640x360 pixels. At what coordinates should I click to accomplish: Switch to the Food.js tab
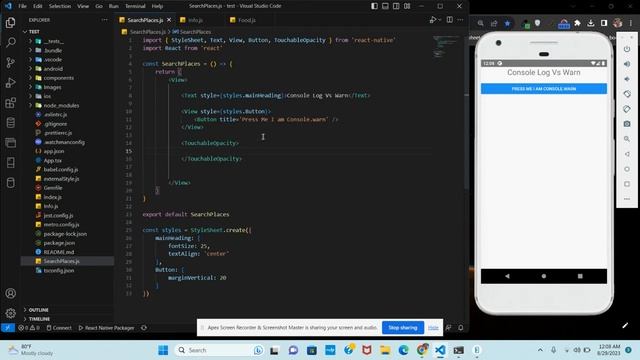point(247,20)
